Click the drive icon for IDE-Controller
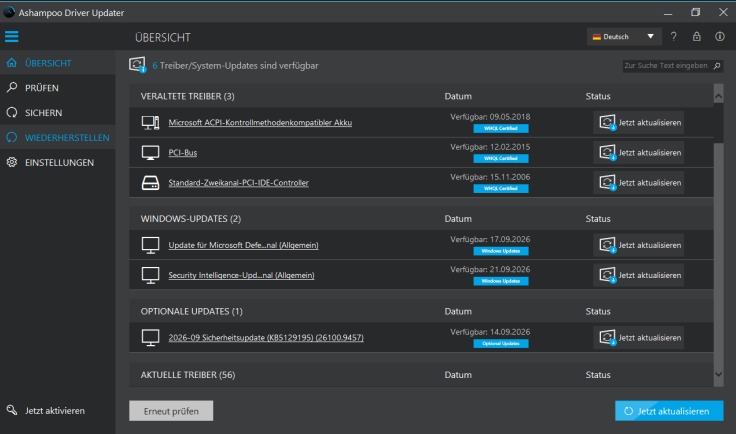 click(x=151, y=183)
